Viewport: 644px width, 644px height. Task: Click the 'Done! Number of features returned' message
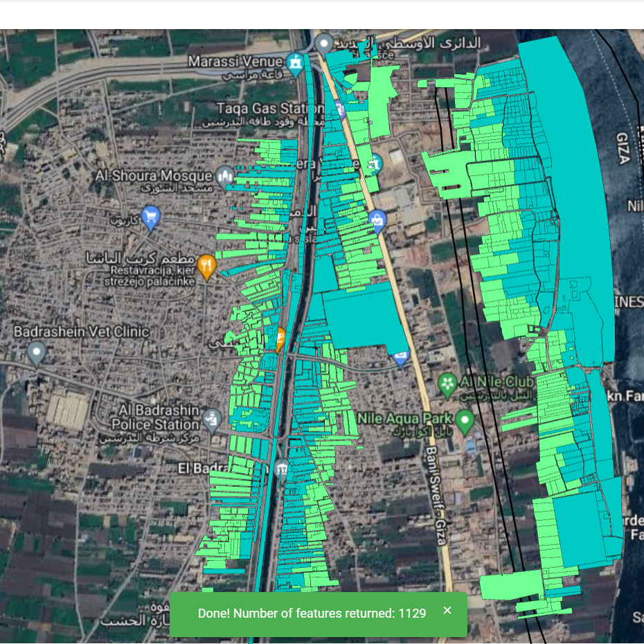[312, 614]
